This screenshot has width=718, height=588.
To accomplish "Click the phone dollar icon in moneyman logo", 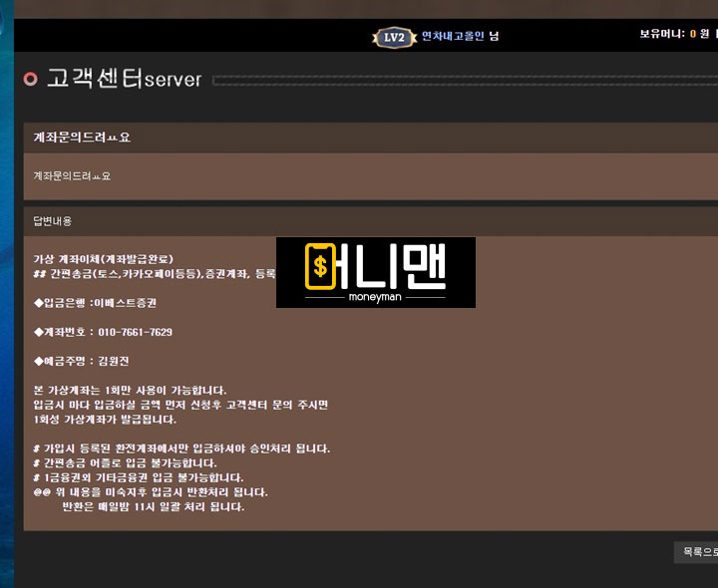I will click(x=320, y=266).
